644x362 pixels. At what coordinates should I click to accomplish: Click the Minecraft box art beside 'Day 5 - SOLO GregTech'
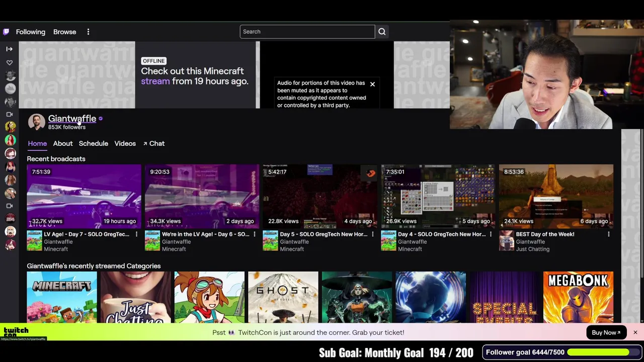point(270,241)
